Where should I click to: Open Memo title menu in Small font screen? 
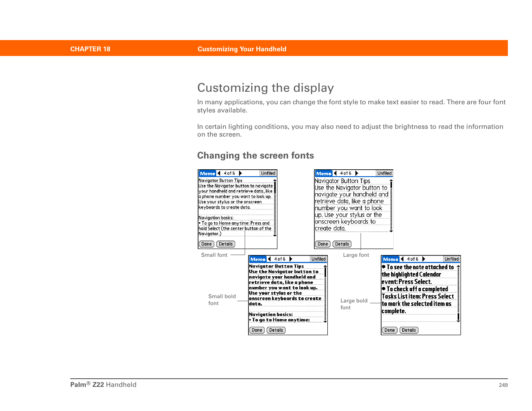[x=207, y=174]
